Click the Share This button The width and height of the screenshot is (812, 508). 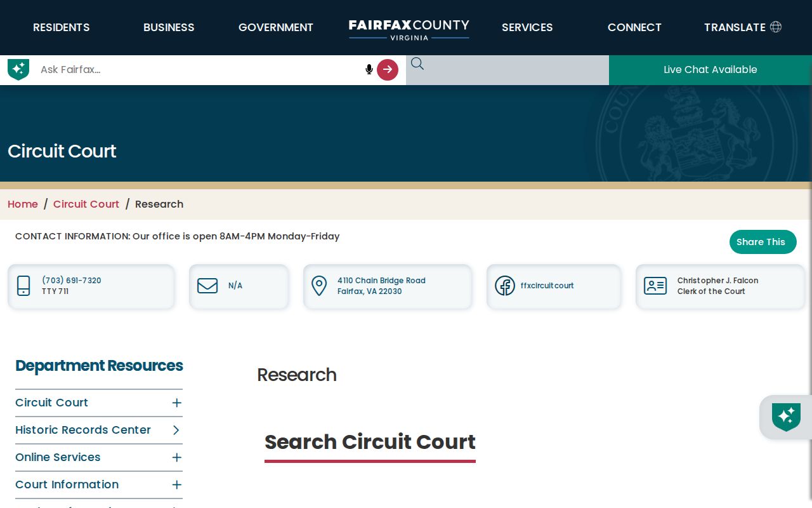click(x=763, y=242)
